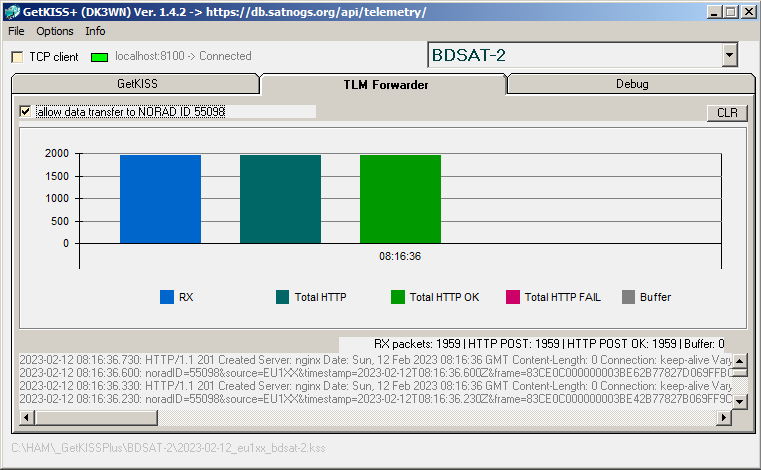Maximize the GetKISS+ window
This screenshot has width=761, height=470.
coord(730,12)
